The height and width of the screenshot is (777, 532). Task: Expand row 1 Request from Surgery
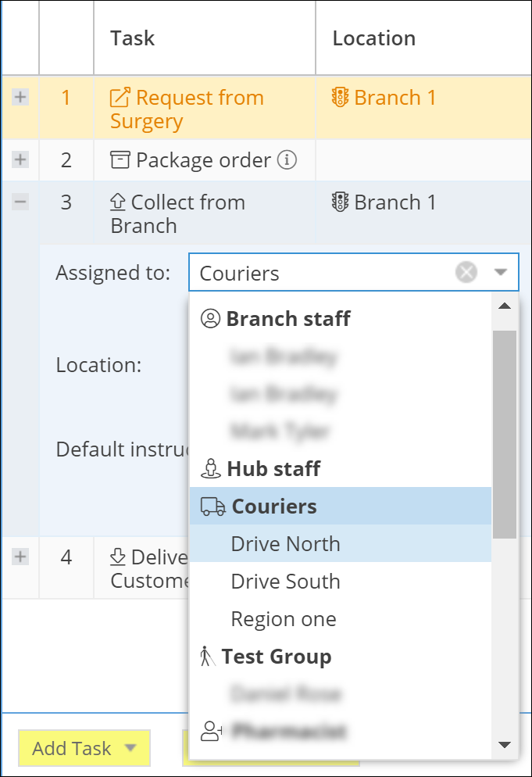pyautogui.click(x=20, y=97)
